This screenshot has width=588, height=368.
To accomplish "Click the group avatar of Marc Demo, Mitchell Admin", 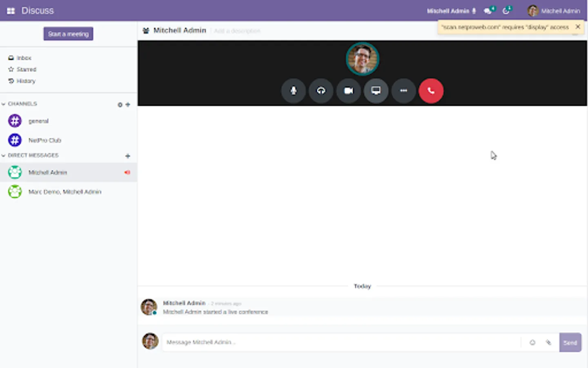I will tap(15, 191).
